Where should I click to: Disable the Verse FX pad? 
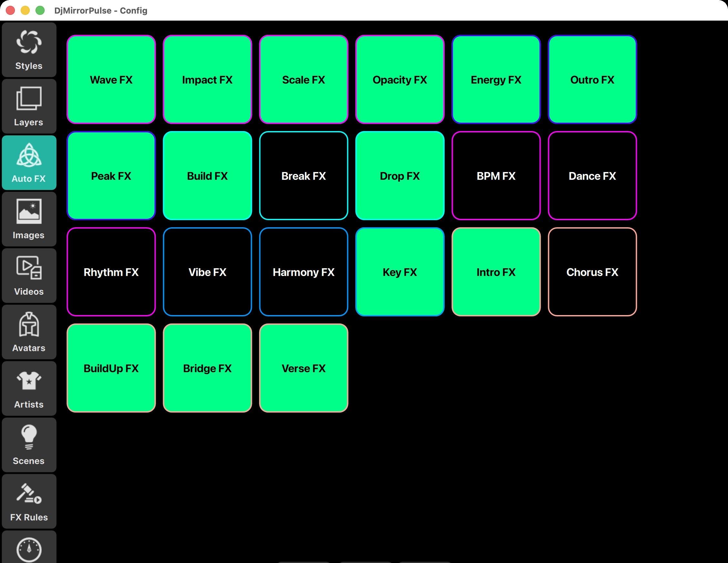click(304, 368)
